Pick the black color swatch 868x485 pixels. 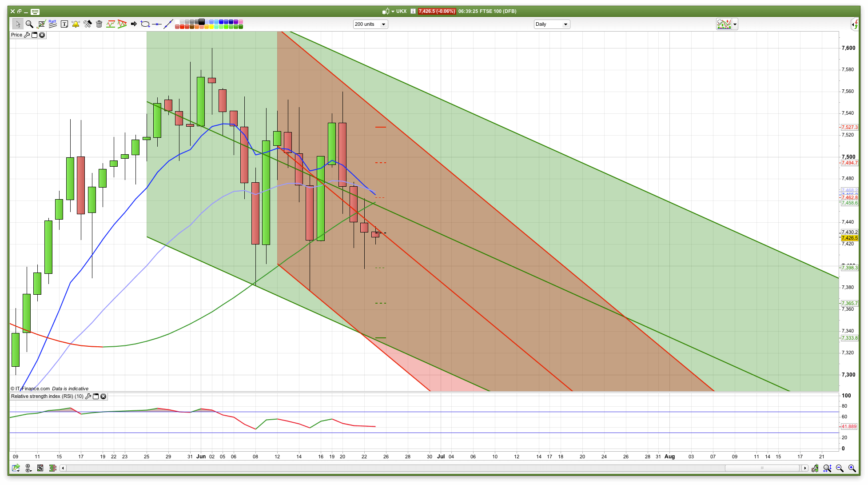click(202, 21)
